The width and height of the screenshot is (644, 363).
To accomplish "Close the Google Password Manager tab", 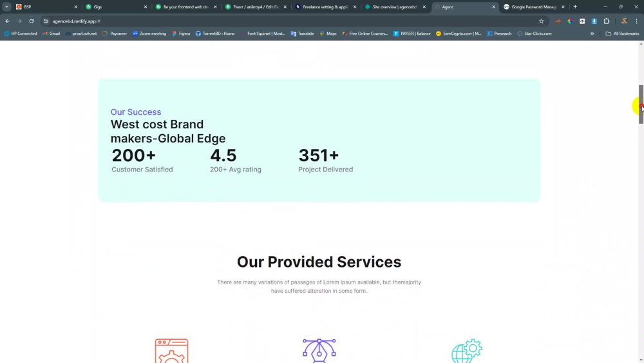I will 563,6.
